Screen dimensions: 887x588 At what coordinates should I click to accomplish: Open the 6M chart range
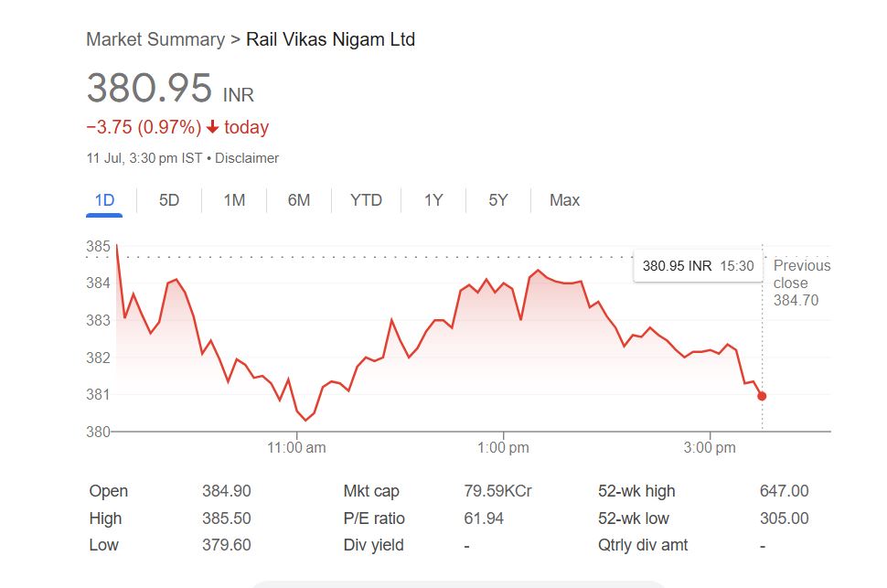299,200
